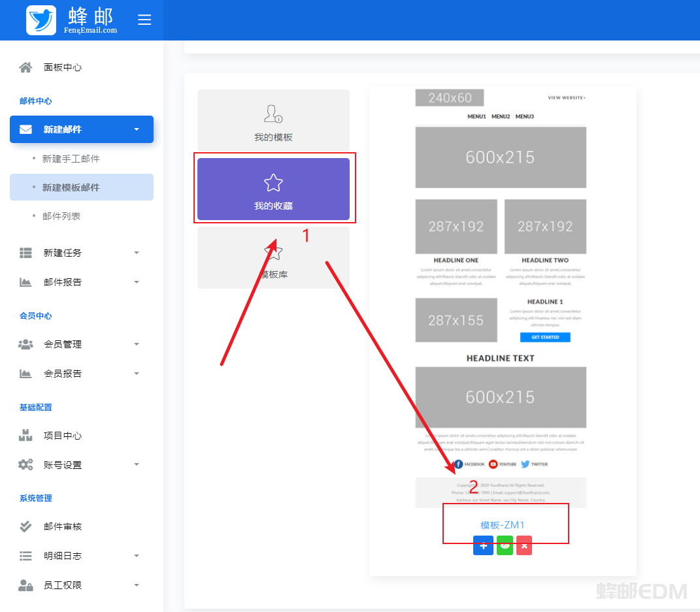This screenshot has width=700, height=612.
Task: Click the 明细日志 menu label
Action: (x=63, y=556)
